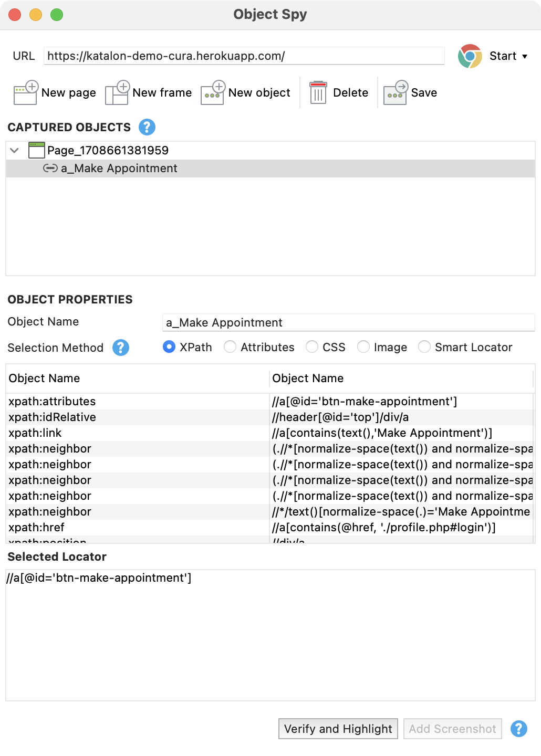
Task: Open the Start browser dropdown arrow
Action: (x=525, y=56)
